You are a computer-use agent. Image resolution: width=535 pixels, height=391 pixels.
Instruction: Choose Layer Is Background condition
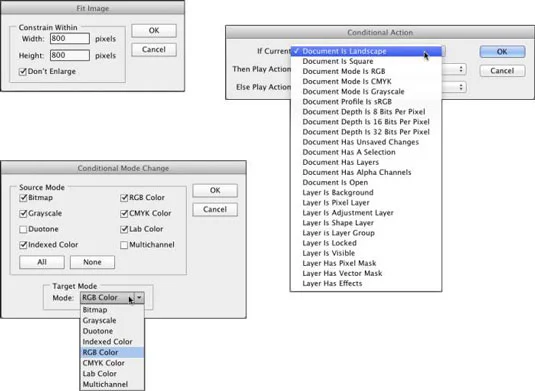click(366, 192)
